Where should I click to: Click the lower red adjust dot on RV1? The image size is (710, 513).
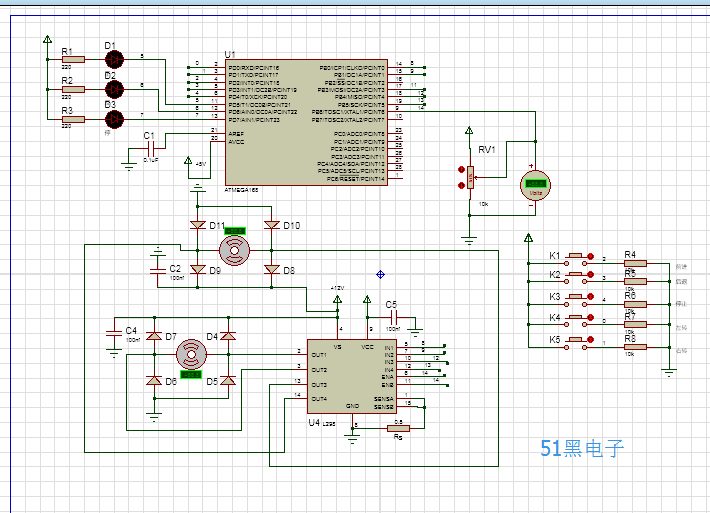(461, 185)
